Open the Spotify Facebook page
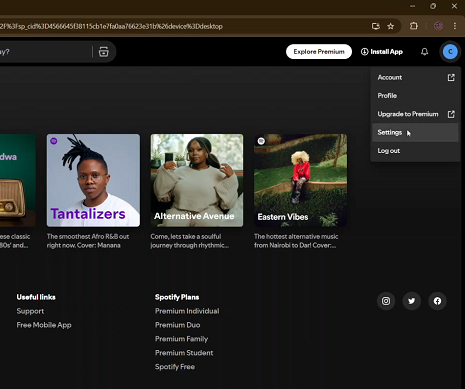 click(437, 301)
